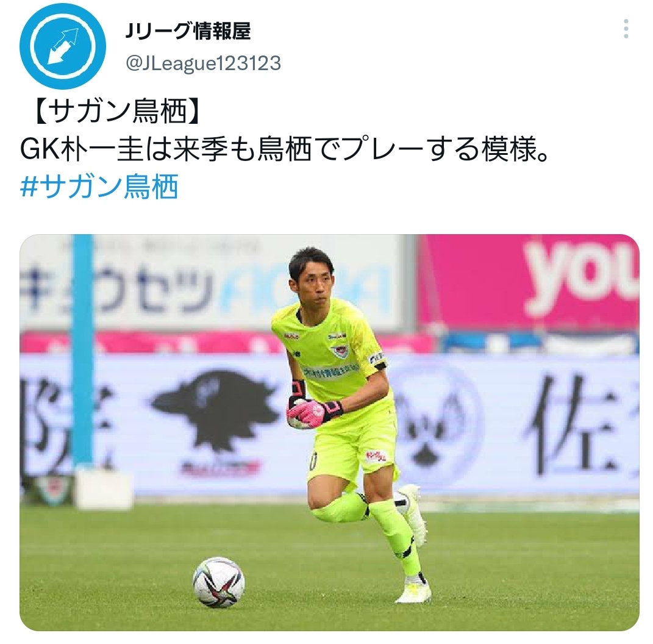
Task: Click the Jリーグ情報屋 display name
Action: (x=188, y=31)
